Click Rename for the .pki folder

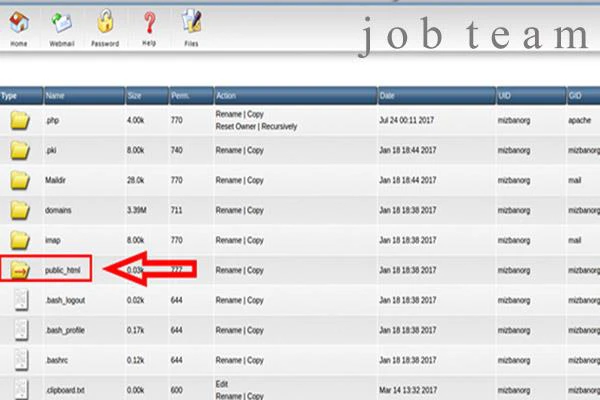point(229,152)
